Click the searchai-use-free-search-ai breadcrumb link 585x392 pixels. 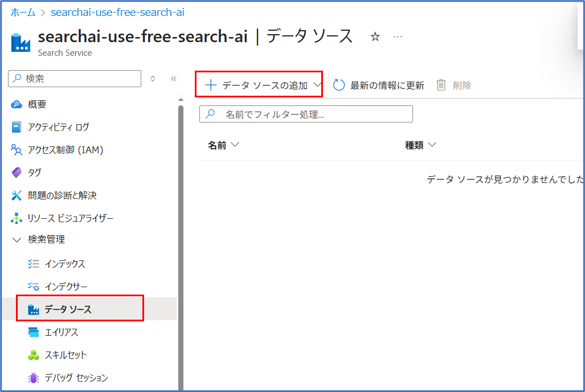[x=117, y=12]
